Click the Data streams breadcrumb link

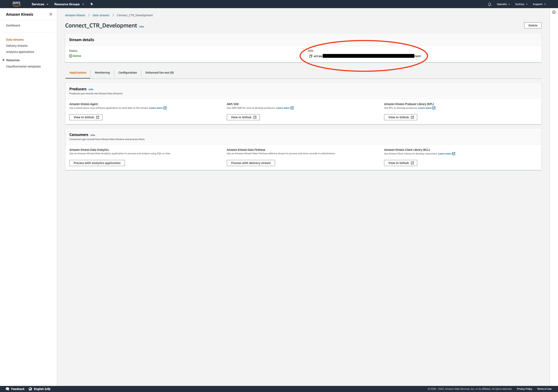(x=101, y=15)
